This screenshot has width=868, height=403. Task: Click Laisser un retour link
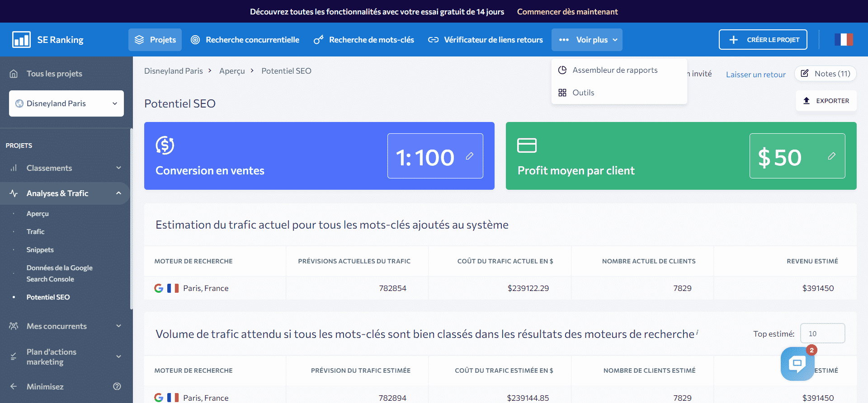755,75
